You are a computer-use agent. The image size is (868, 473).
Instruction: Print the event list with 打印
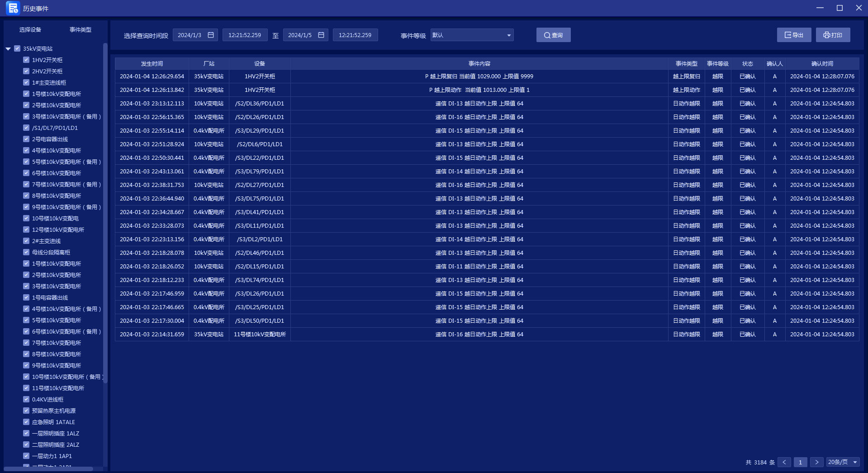click(833, 35)
